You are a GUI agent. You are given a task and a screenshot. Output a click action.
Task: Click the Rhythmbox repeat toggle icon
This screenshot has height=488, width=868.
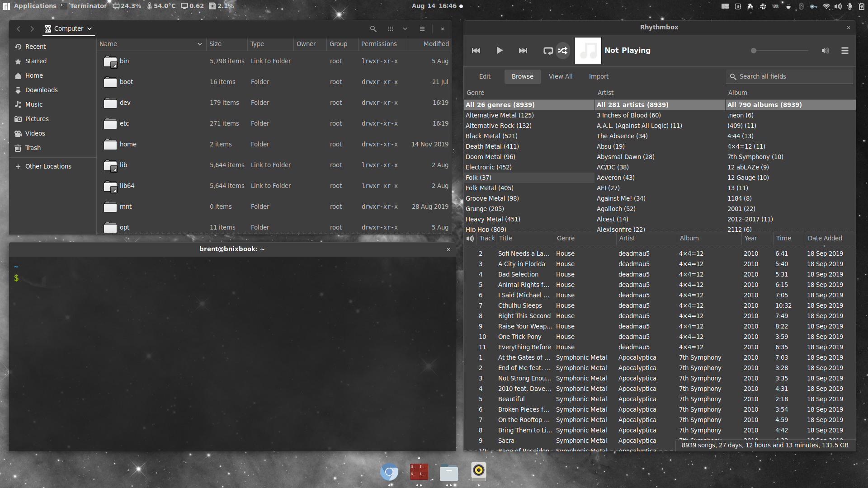[x=548, y=50]
